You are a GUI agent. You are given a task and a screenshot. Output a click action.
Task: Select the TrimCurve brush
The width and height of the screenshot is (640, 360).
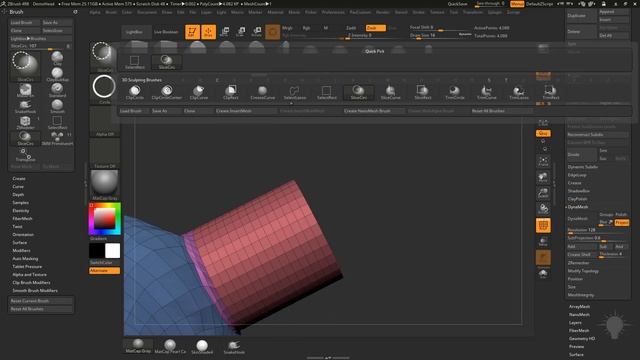coord(487,92)
